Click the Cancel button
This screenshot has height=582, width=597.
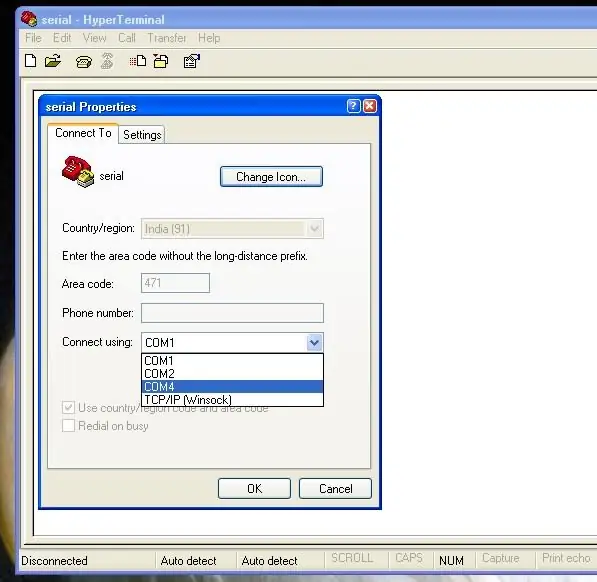pyautogui.click(x=335, y=488)
